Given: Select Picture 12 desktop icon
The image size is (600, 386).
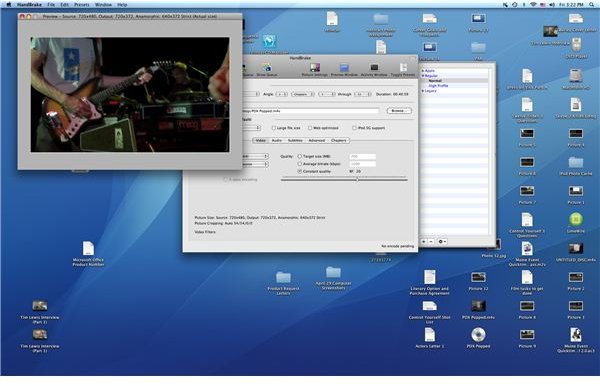Looking at the screenshot, I should (478, 280).
